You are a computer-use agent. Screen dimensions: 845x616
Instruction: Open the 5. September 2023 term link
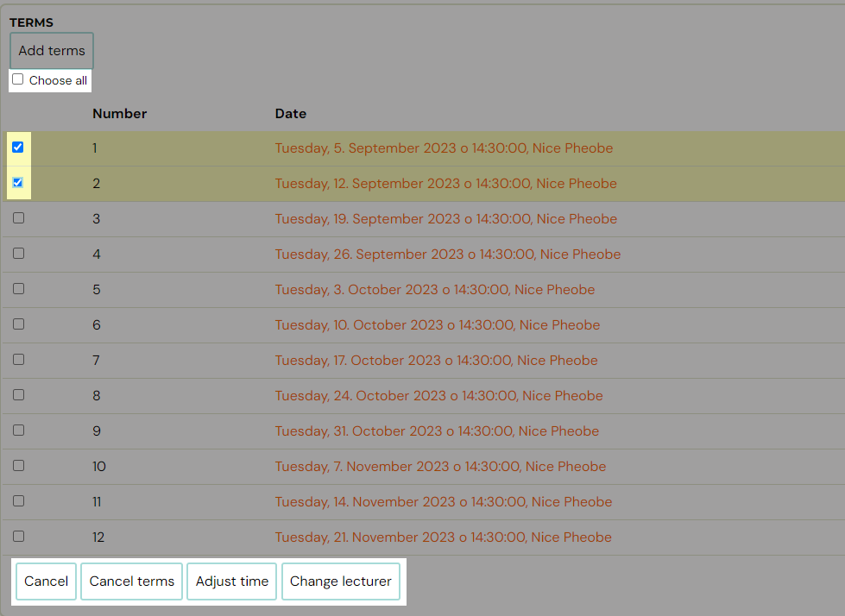tap(444, 148)
